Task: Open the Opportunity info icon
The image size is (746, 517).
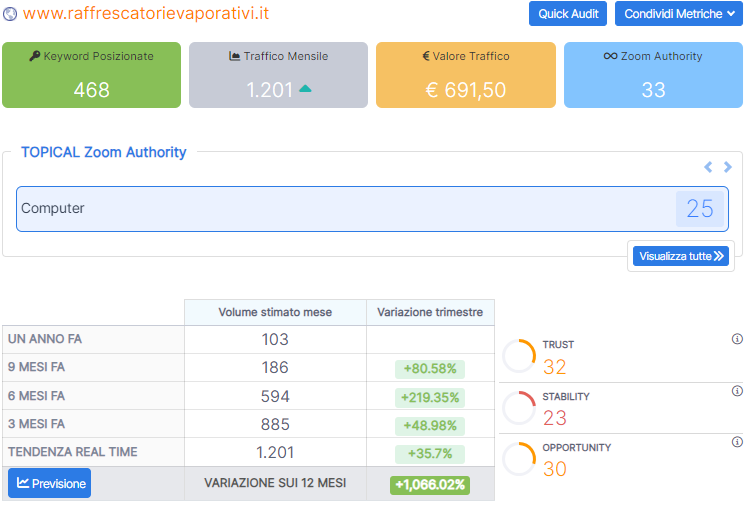Action: 737,442
